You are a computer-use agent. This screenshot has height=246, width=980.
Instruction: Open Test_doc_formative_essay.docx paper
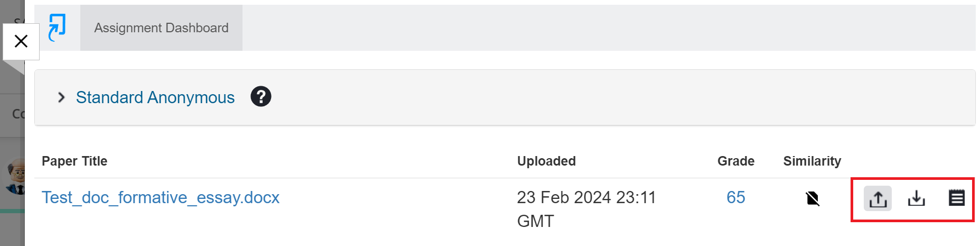(161, 197)
